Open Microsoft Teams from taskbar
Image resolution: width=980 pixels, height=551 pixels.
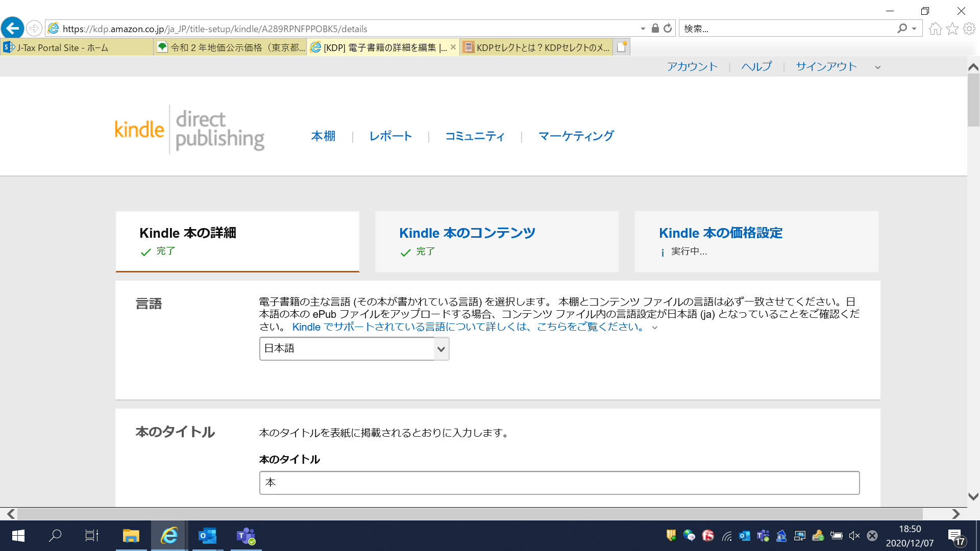(246, 536)
